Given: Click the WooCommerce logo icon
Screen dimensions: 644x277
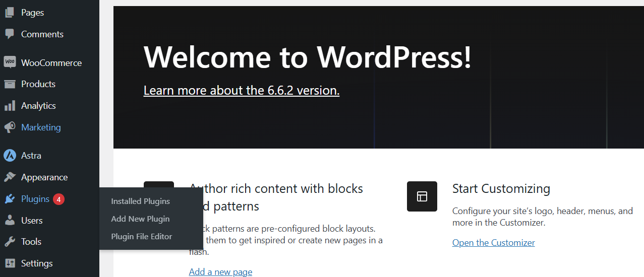Looking at the screenshot, I should (10, 62).
